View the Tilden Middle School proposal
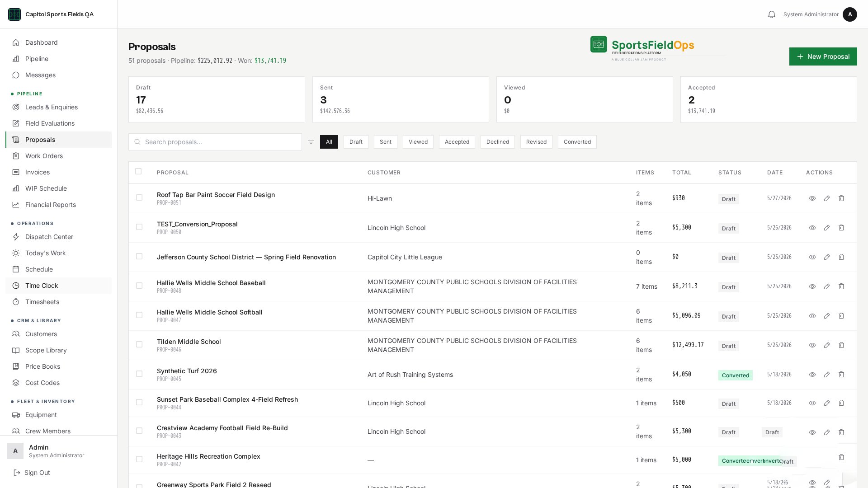 tap(812, 345)
